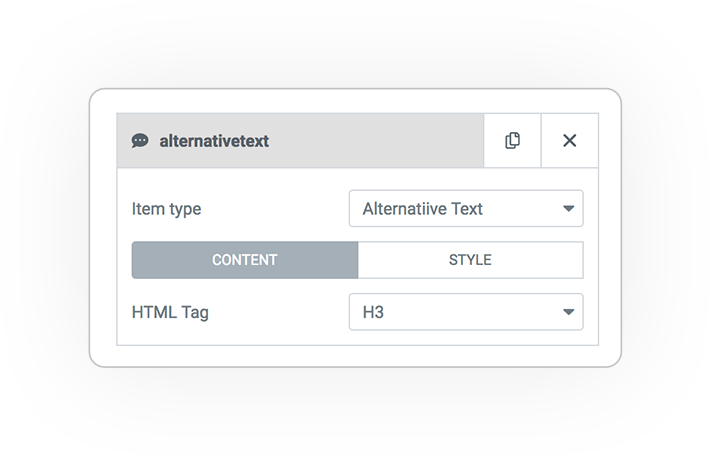Click the arrow on the H3 select
Image resolution: width=710 pixels, height=456 pixels.
568,312
